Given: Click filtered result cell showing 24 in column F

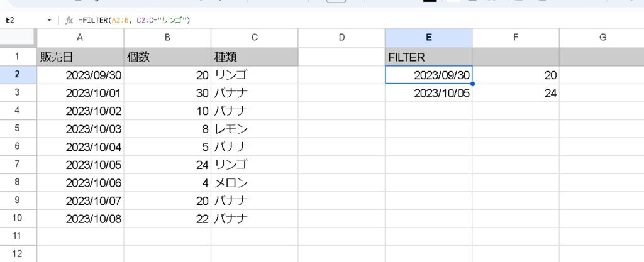Looking at the screenshot, I should (x=516, y=93).
